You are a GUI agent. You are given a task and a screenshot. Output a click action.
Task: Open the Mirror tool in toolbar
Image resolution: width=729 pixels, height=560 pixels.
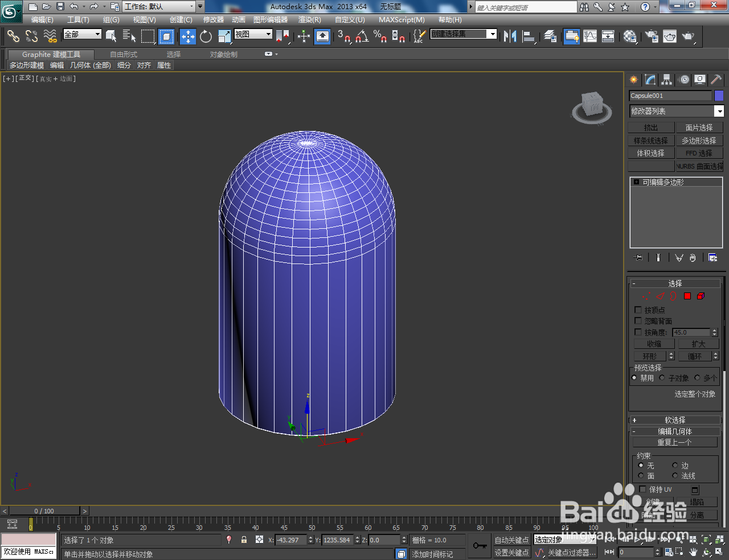[510, 37]
